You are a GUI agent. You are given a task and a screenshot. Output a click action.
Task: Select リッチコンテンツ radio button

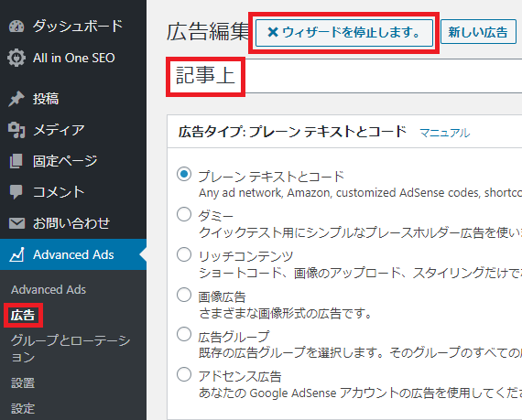tap(184, 254)
